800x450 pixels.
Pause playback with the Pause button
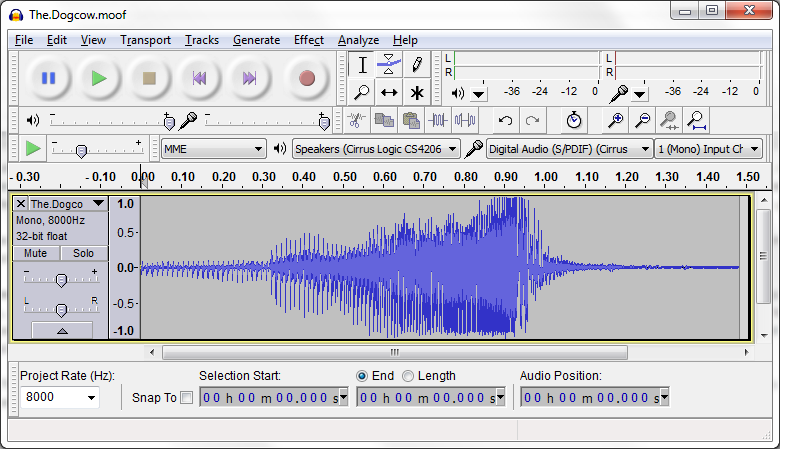tap(48, 78)
